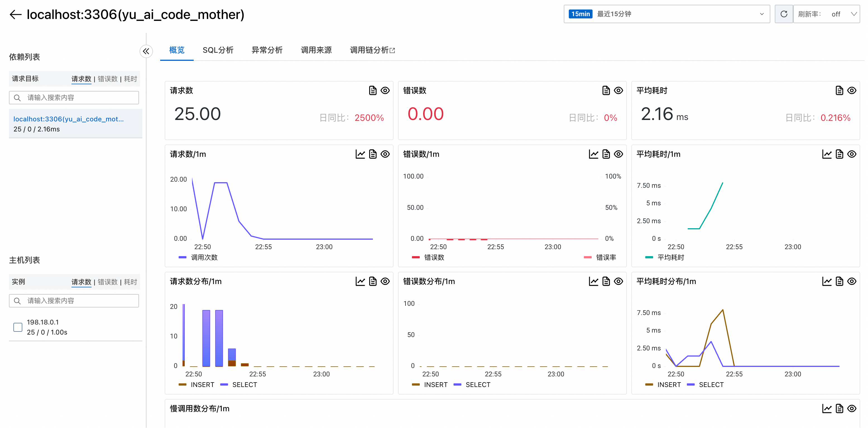This screenshot has height=428, width=868.
Task: Open the line chart icon in 错误数分布/1m panel
Action: pyautogui.click(x=593, y=282)
